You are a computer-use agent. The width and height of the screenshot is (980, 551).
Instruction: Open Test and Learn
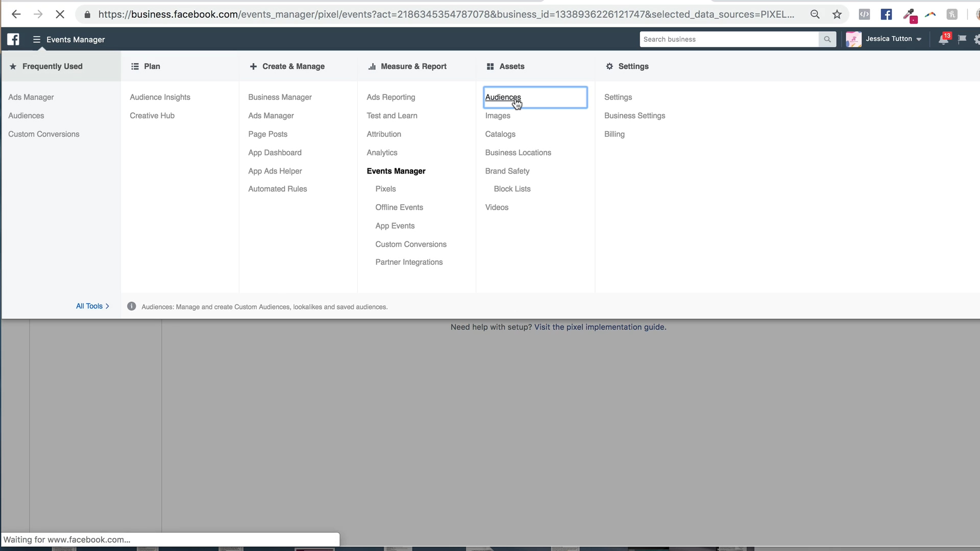click(392, 116)
